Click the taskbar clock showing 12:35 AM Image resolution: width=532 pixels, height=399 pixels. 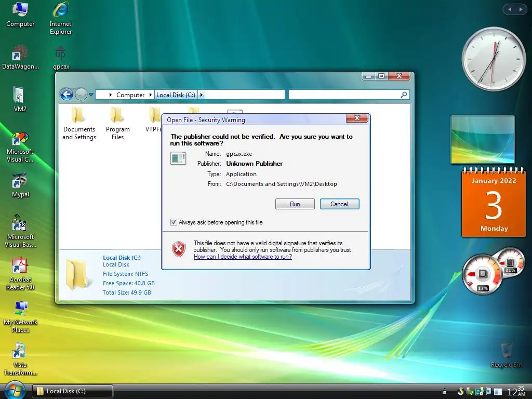point(516,391)
